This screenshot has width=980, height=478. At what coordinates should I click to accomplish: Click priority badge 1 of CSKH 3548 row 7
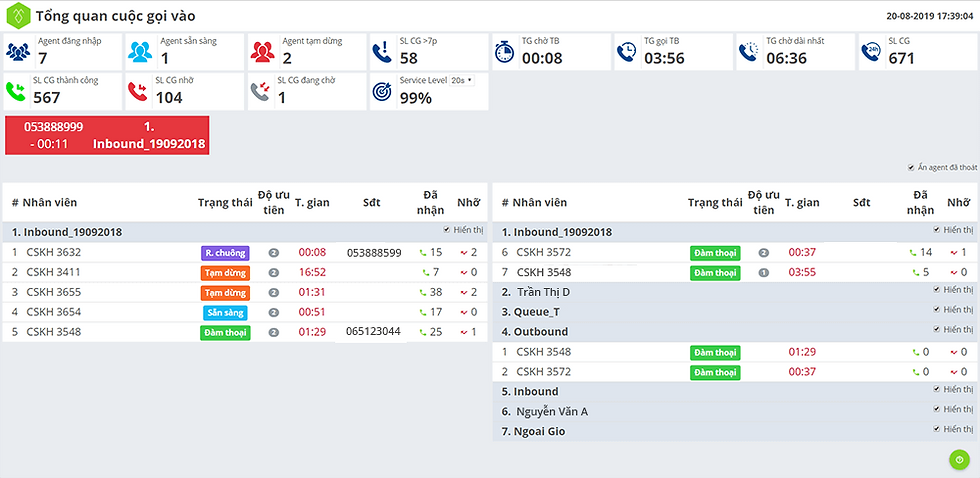pyautogui.click(x=763, y=273)
